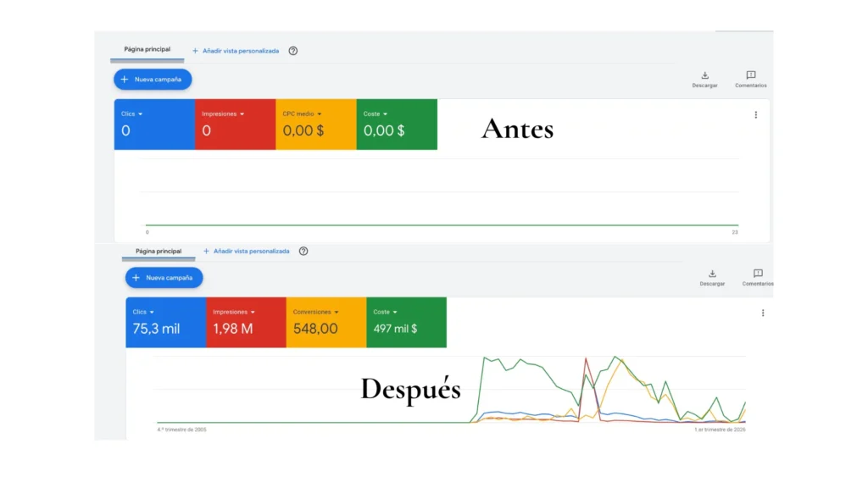868x488 pixels.
Task: Open the Añadir vista personalizada link
Action: 240,51
